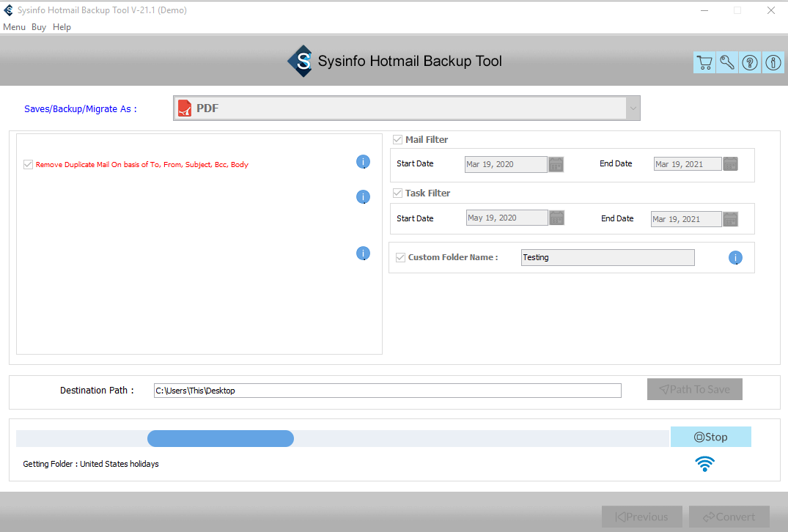Open the Help menu
Viewport: 788px width, 532px height.
pyautogui.click(x=62, y=27)
